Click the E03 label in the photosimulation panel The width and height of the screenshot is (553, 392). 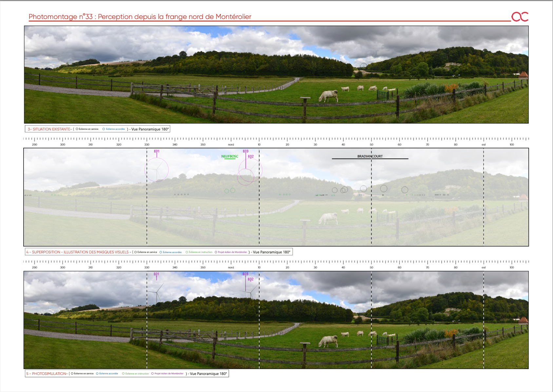pos(245,274)
